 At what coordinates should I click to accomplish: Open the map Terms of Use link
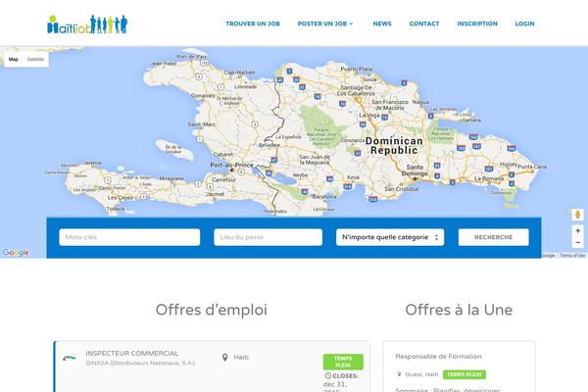tap(572, 256)
